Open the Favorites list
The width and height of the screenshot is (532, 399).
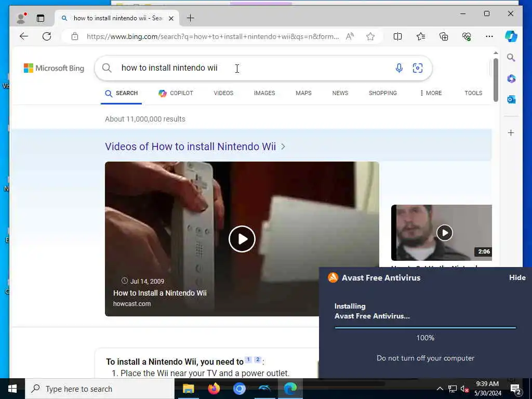(421, 36)
